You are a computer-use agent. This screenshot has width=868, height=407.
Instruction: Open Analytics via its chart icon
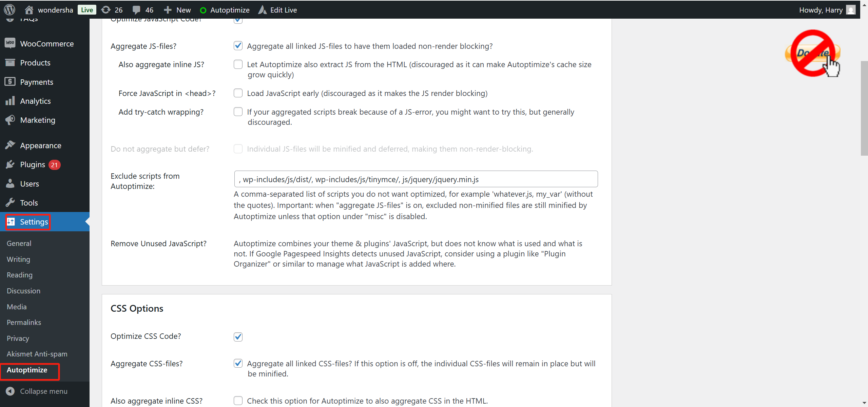pyautogui.click(x=10, y=101)
